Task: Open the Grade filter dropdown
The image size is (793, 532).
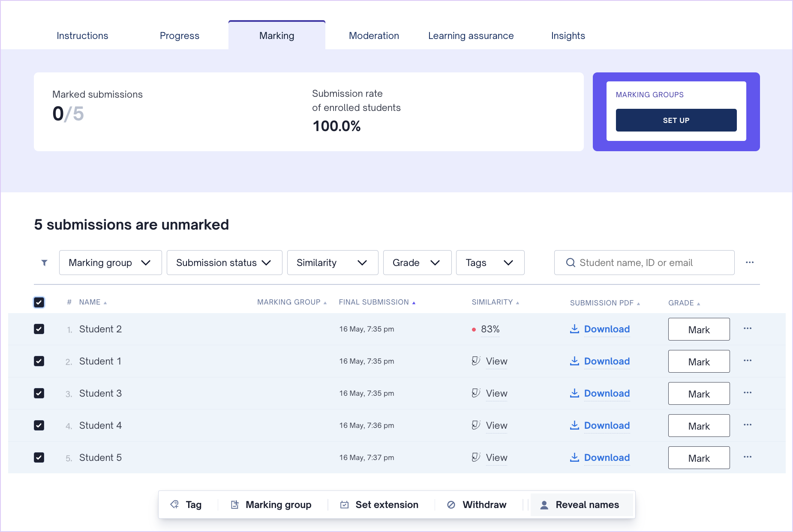Action: coord(418,263)
